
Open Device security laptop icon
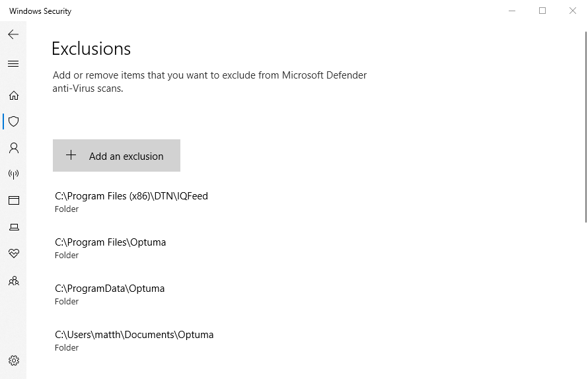click(x=14, y=226)
